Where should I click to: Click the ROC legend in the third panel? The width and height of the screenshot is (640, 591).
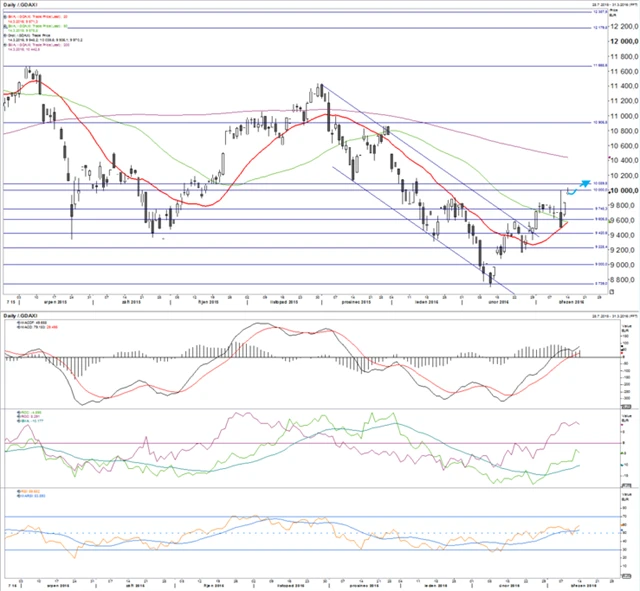click(x=25, y=411)
